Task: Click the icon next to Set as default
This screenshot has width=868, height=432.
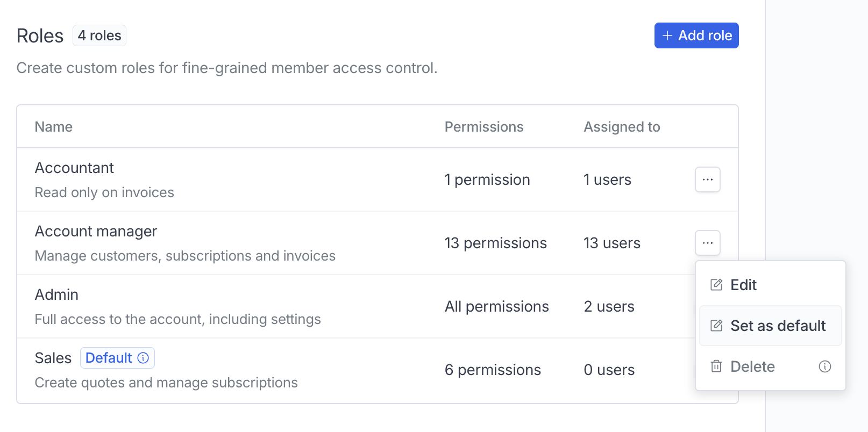Action: point(716,326)
